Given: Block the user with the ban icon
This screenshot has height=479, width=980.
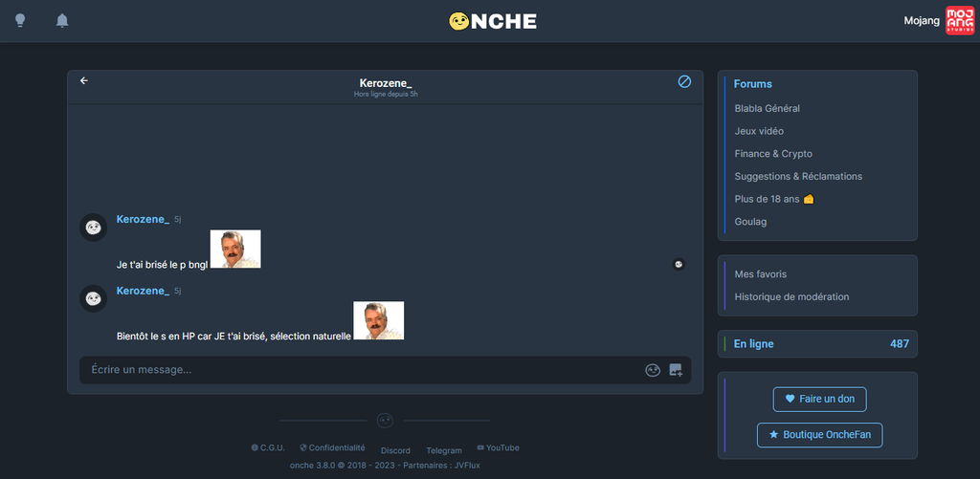Looking at the screenshot, I should [684, 81].
